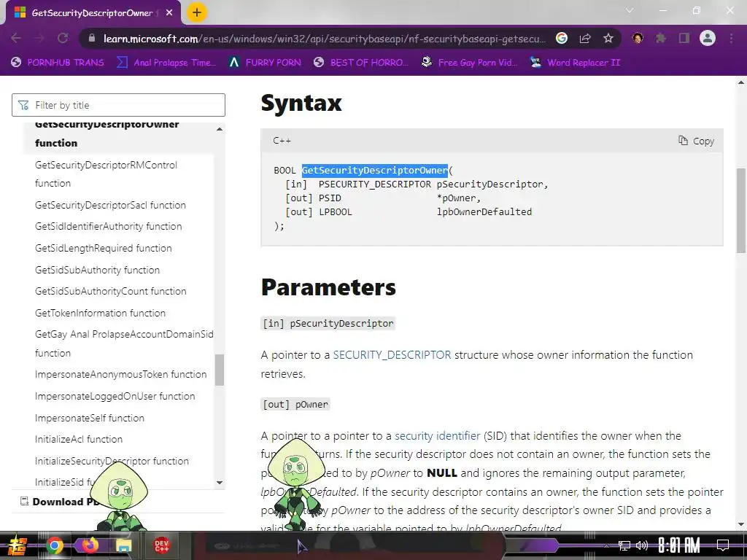Follow the SECURITY_DESCRIPTOR link
The height and width of the screenshot is (560, 747).
[392, 355]
